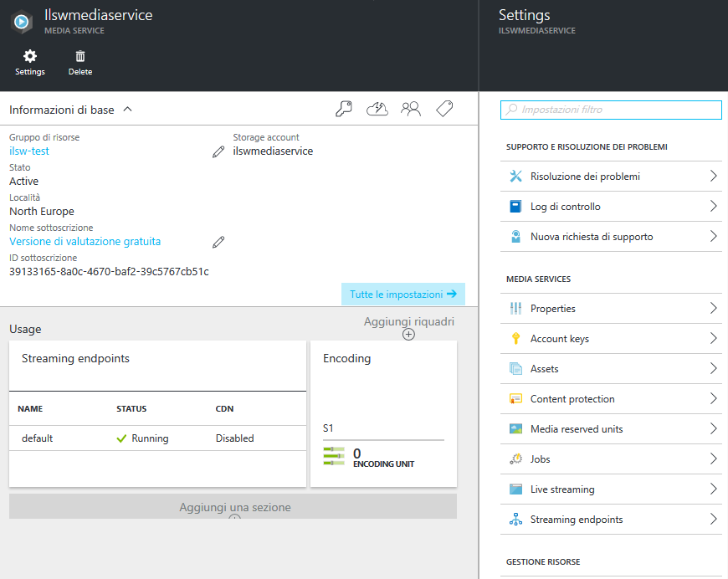Click the Live streaming screen icon

(515, 489)
